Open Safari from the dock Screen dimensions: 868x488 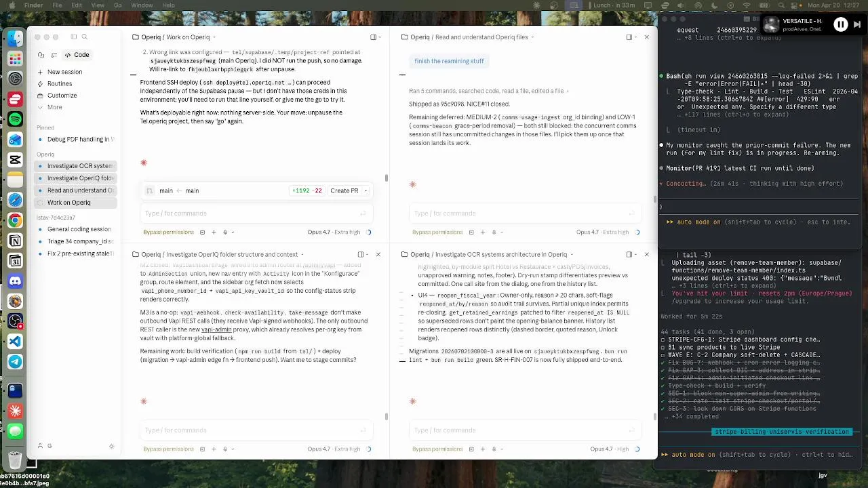pos(15,200)
